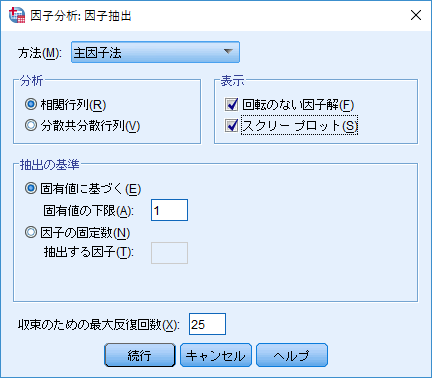Choose the 因子の固定数 radio option

[x=31, y=232]
